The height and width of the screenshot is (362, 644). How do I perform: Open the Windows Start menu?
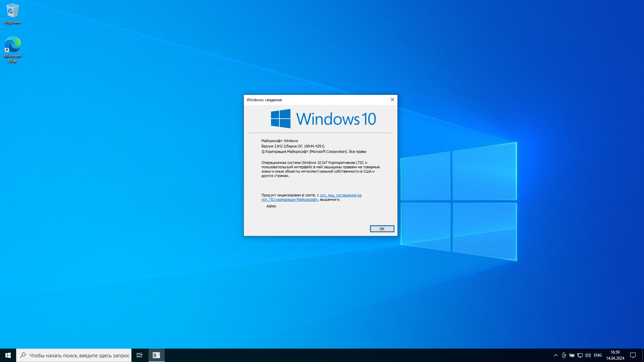coord(8,355)
